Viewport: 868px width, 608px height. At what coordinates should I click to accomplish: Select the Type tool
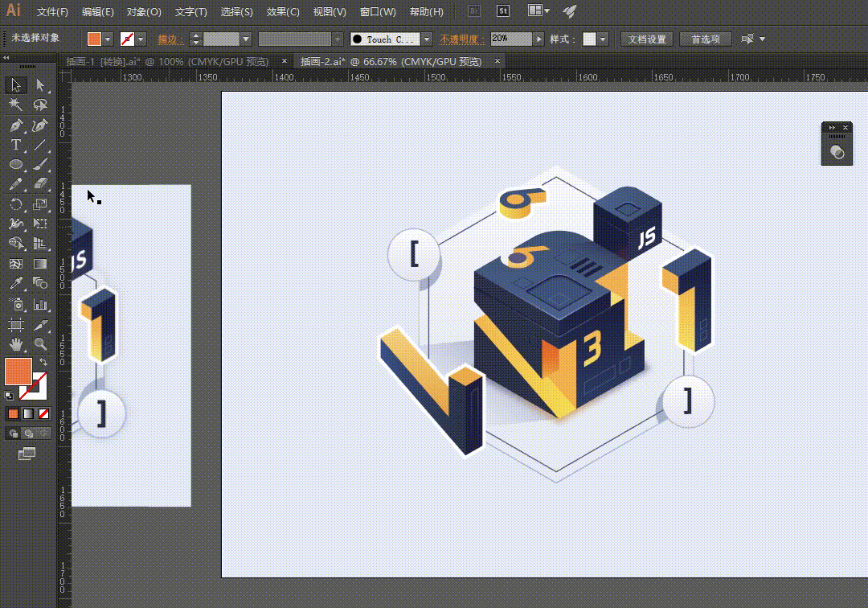click(x=15, y=145)
